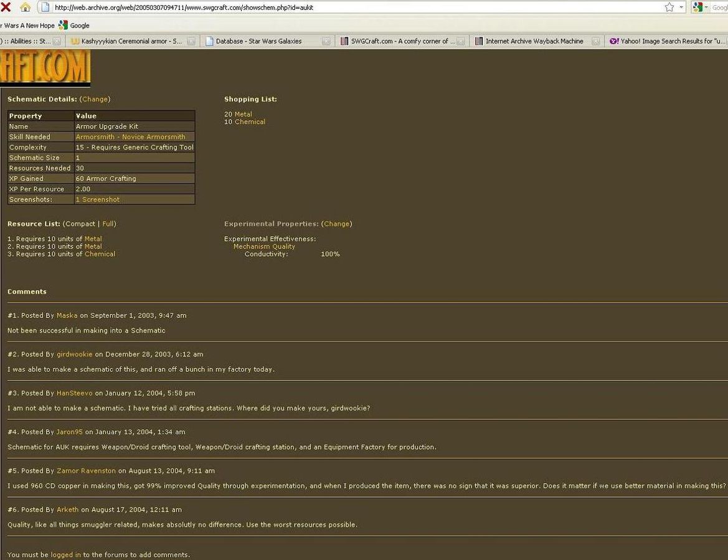Viewport: 728px width, 560px height.
Task: Click the logged in link
Action: (65, 555)
